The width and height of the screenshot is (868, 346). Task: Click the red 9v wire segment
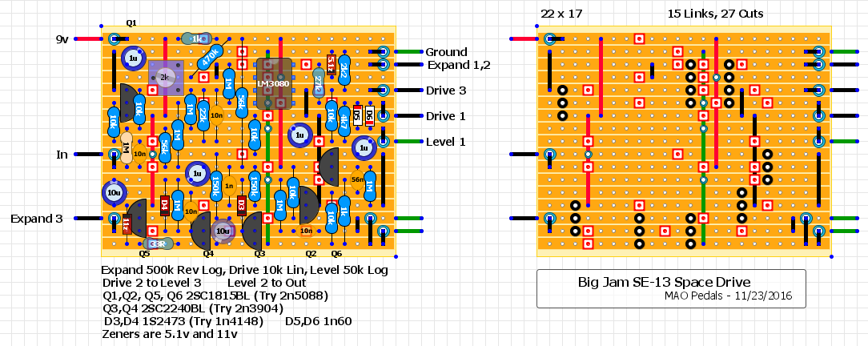coord(90,38)
